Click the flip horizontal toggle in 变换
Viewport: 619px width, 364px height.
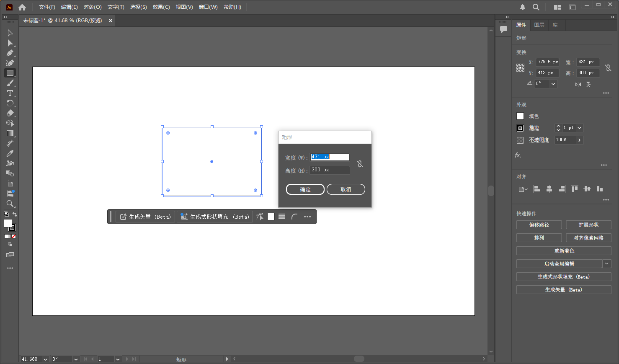pyautogui.click(x=578, y=84)
